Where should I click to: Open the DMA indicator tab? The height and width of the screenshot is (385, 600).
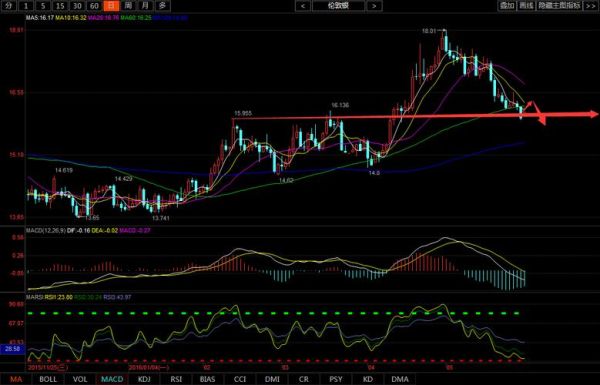[x=400, y=379]
